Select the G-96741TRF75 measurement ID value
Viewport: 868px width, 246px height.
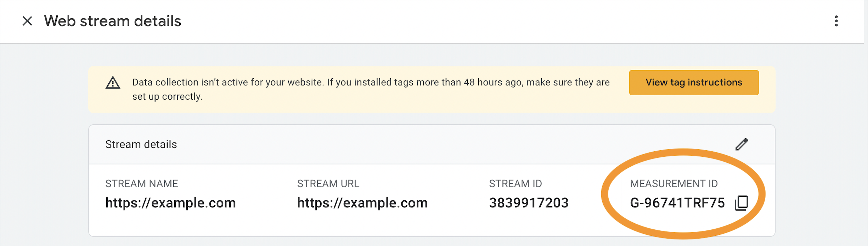(x=677, y=203)
